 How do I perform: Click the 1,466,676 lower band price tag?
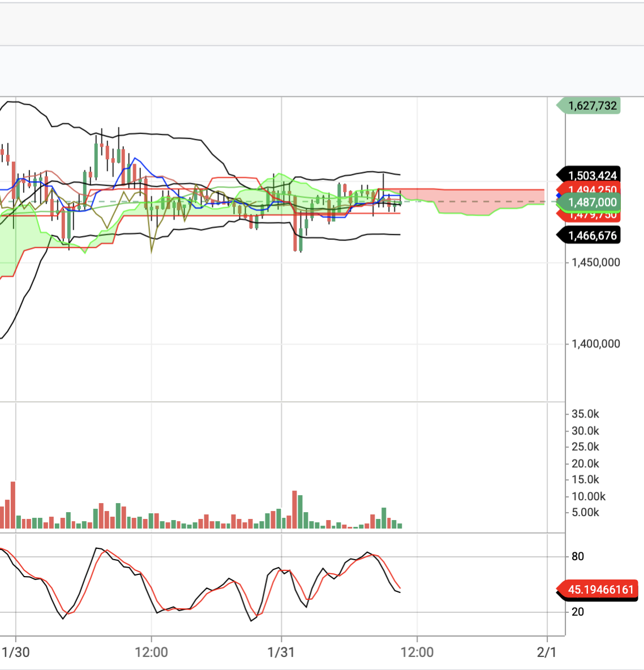tap(589, 235)
